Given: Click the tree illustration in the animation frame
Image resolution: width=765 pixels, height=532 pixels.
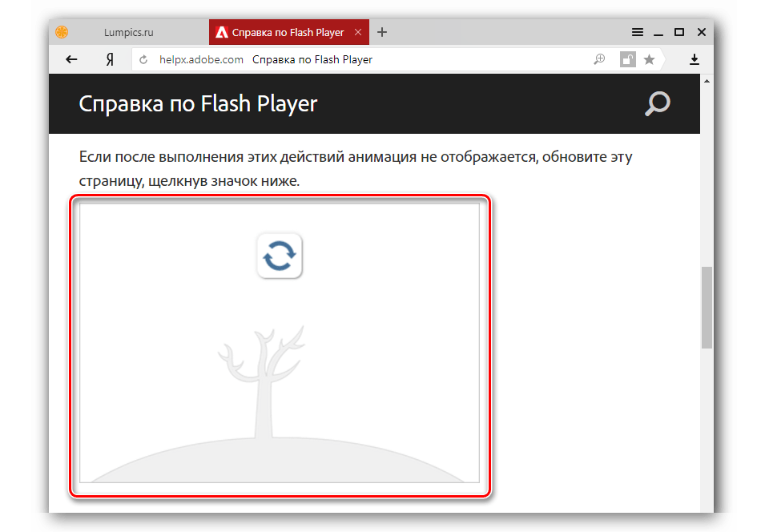Looking at the screenshot, I should [263, 382].
